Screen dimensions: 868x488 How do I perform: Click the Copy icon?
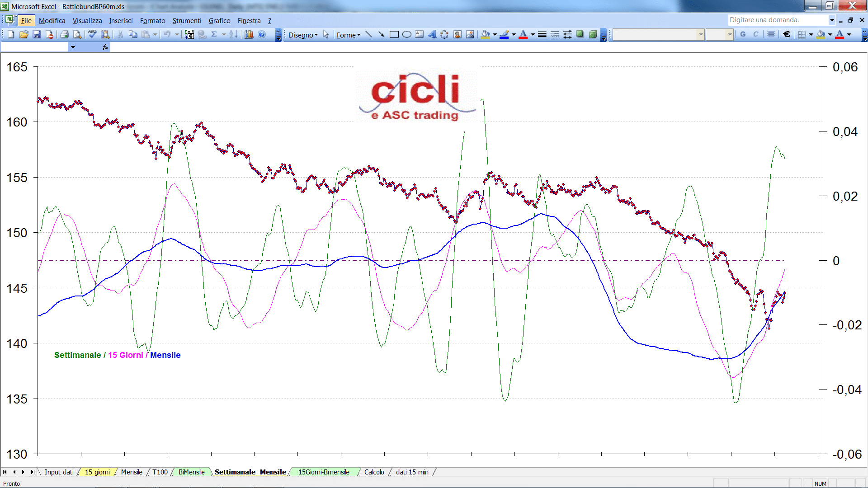pos(133,34)
